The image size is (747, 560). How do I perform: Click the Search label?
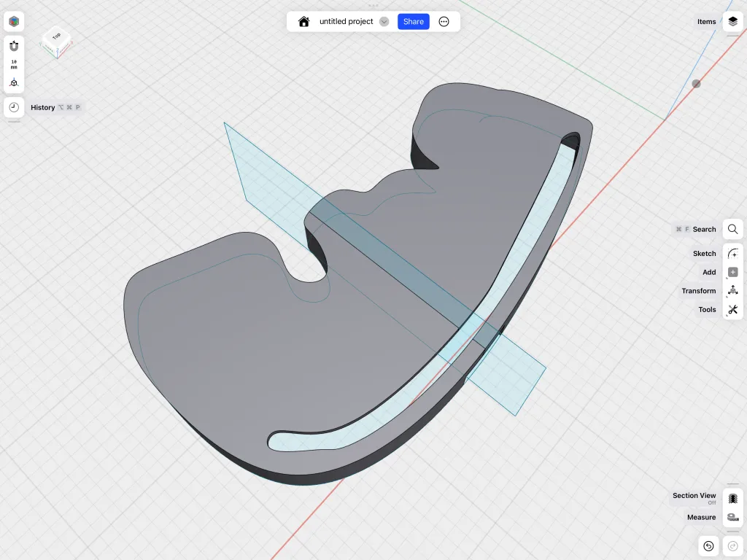pyautogui.click(x=704, y=230)
